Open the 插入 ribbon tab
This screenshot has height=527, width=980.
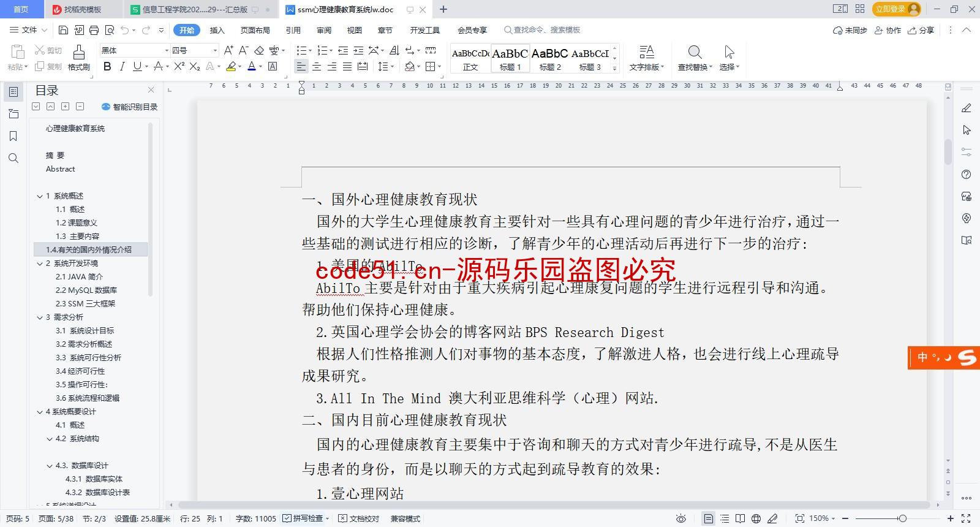point(217,30)
